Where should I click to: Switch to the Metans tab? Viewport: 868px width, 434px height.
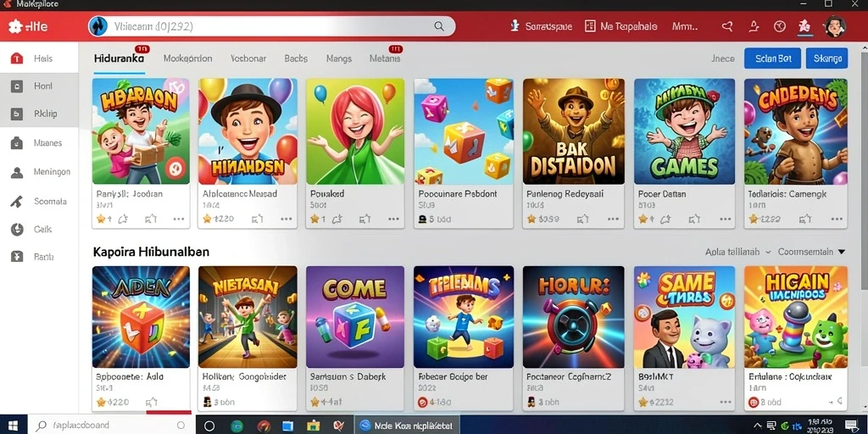pos(385,58)
